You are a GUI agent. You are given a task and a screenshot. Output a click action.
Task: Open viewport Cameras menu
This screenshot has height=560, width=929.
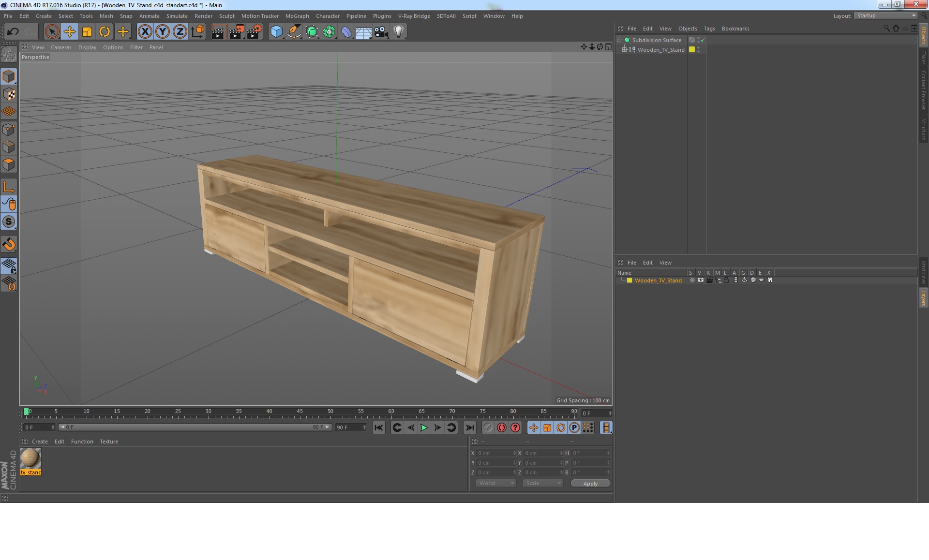61,47
